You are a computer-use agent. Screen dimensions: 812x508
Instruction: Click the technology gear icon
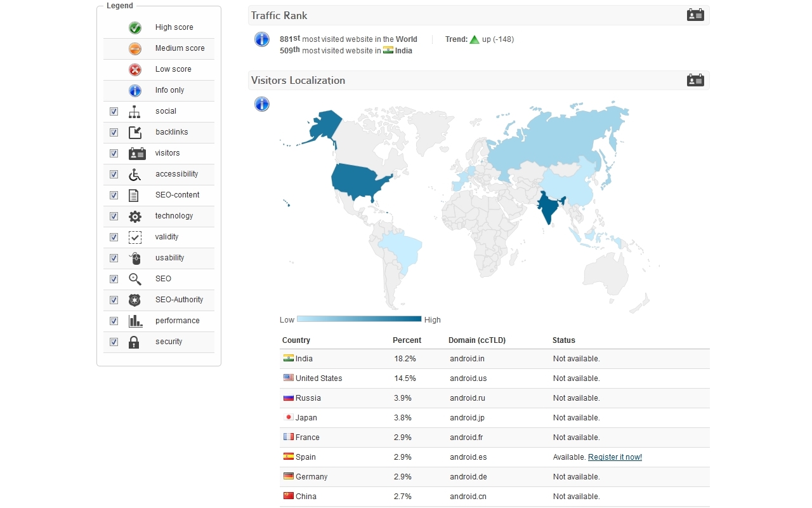135,216
